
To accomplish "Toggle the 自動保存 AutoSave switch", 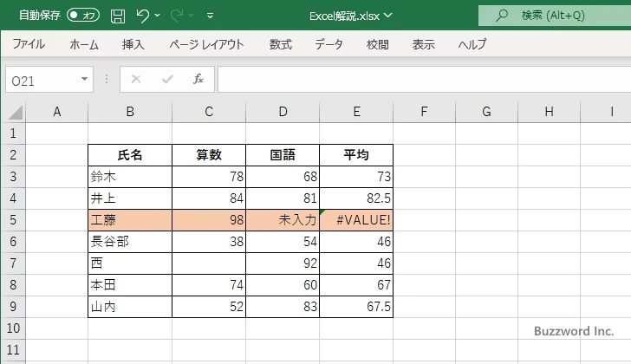I will 83,16.
